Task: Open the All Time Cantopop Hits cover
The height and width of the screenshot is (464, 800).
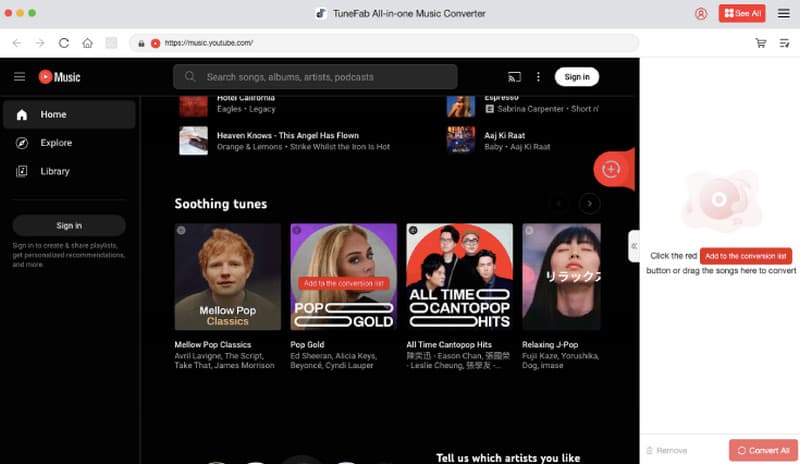Action: (x=459, y=277)
